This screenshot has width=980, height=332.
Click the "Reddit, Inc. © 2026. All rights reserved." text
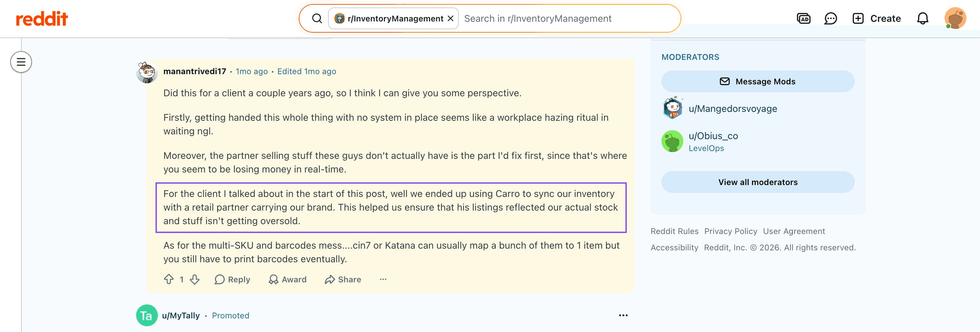coord(780,248)
